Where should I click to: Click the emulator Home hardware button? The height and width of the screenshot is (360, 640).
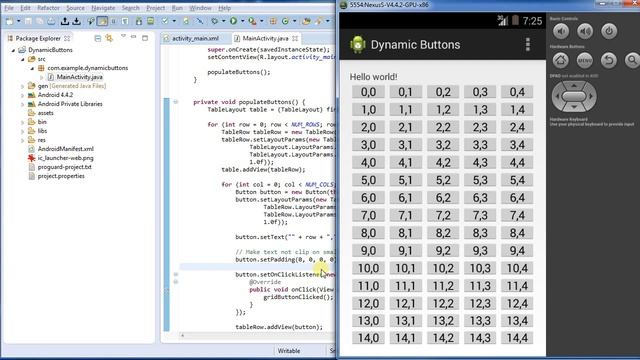coord(561,60)
